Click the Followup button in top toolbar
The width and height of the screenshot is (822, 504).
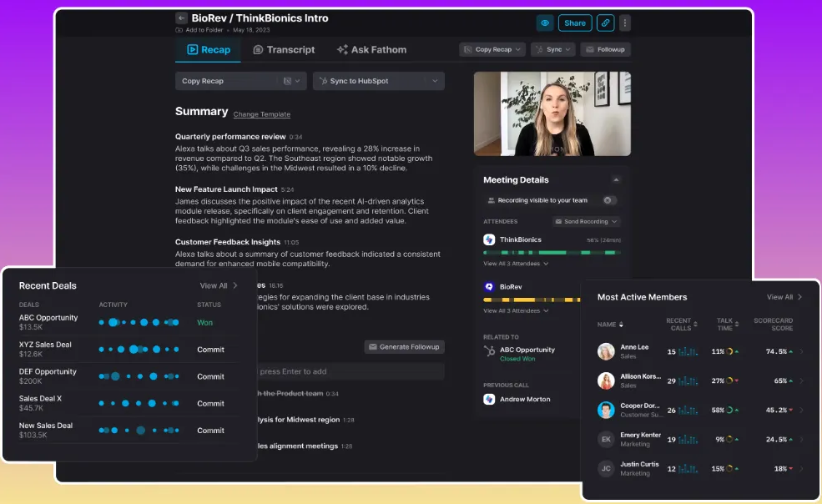(x=606, y=49)
